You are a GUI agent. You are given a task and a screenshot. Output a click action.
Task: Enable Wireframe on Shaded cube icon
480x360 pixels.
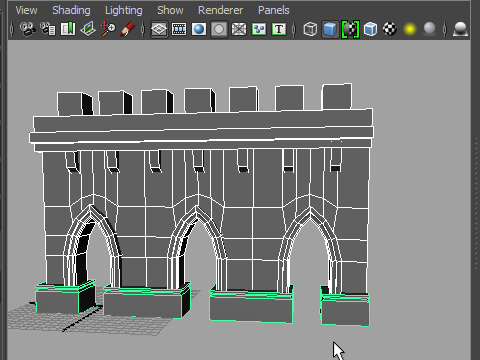click(370, 29)
